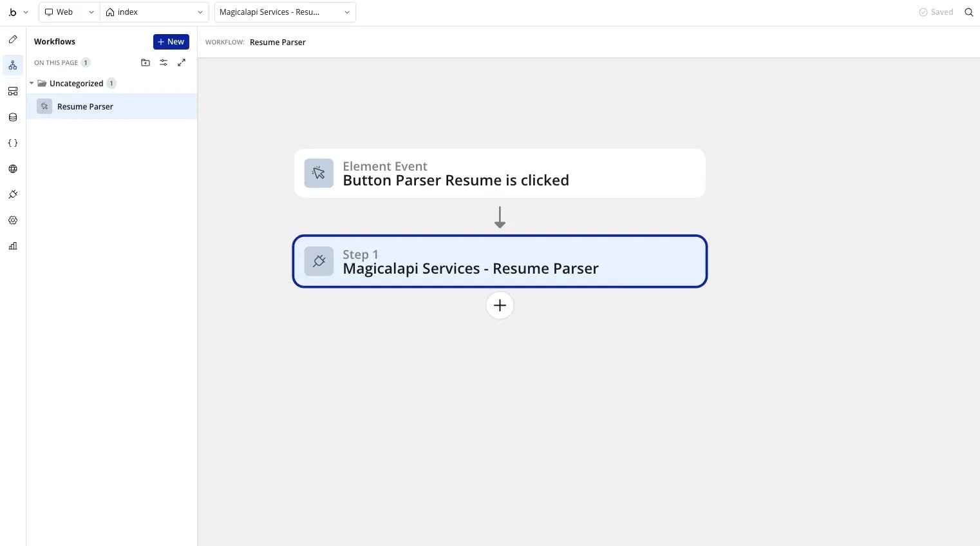This screenshot has height=546, width=980.
Task: Click the search magnifier icon at top right
Action: click(969, 12)
